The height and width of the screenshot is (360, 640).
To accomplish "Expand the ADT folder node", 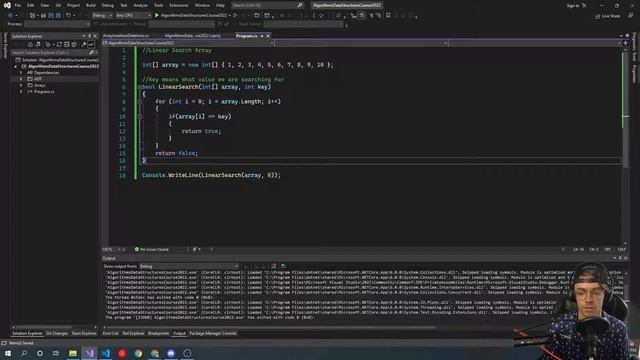I will click(x=21, y=79).
